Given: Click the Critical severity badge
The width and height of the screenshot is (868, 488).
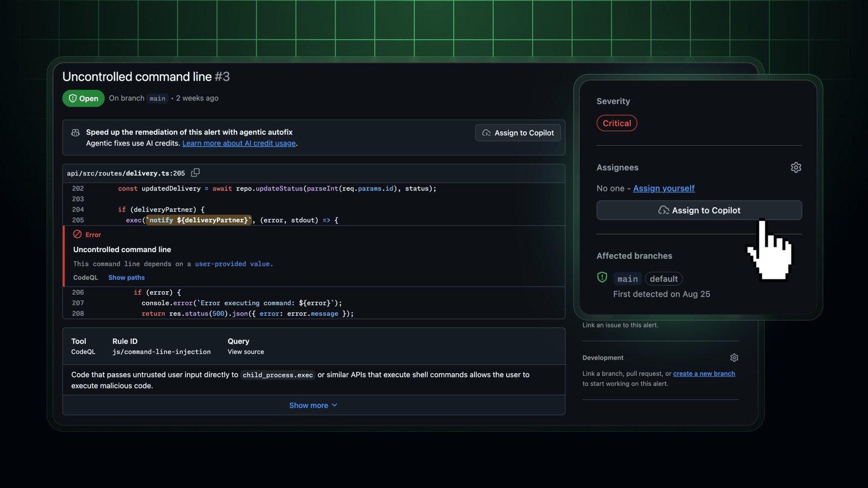Looking at the screenshot, I should point(617,123).
